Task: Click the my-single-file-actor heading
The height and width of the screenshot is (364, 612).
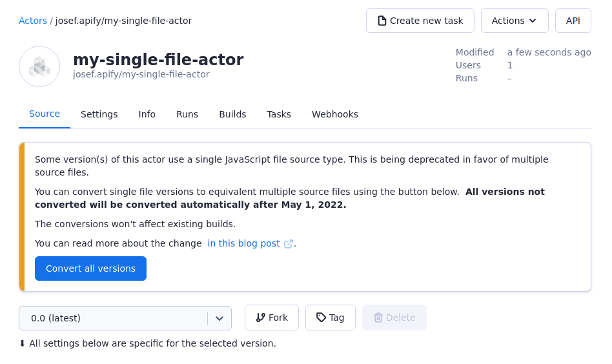Action: (x=158, y=59)
